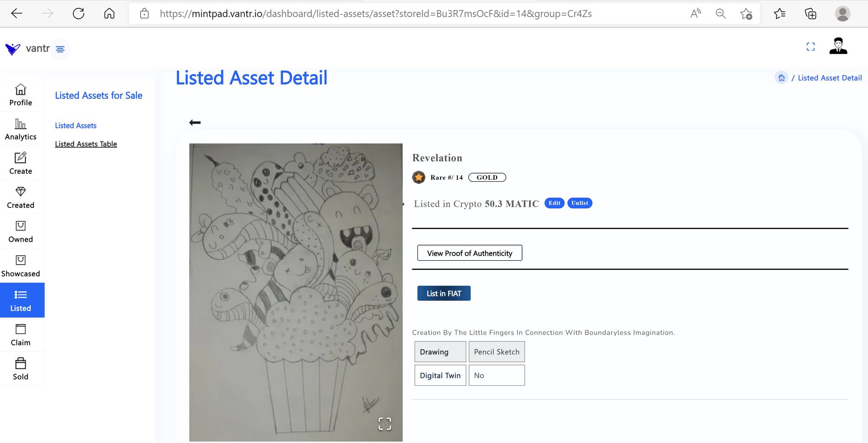The width and height of the screenshot is (868, 443).
Task: Click the List in FIAT button
Action: [x=444, y=293]
